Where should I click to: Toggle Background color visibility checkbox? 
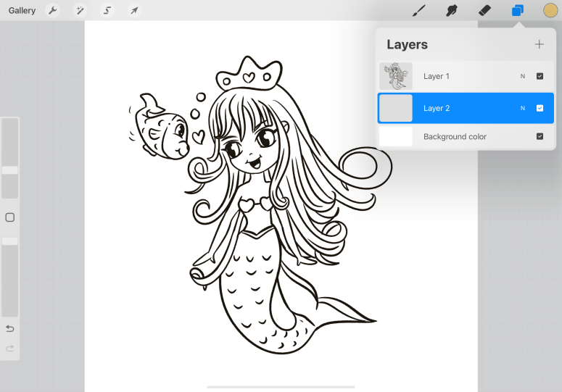pos(540,136)
